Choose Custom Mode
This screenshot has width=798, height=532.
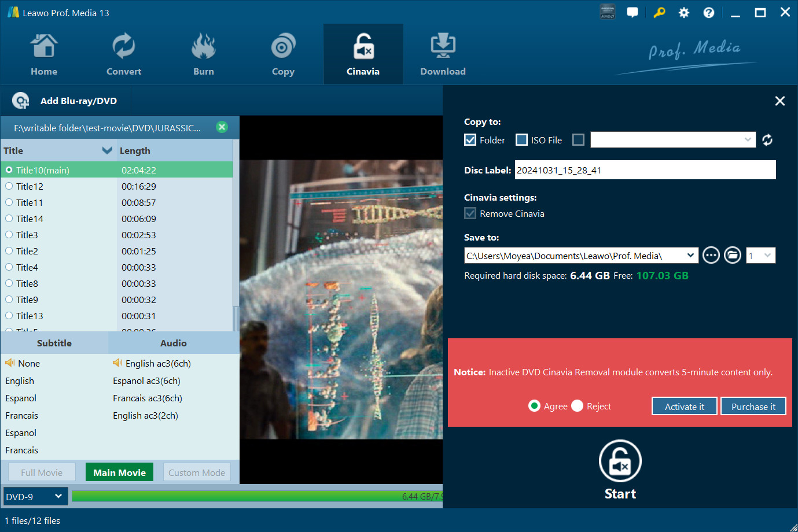[x=197, y=472]
